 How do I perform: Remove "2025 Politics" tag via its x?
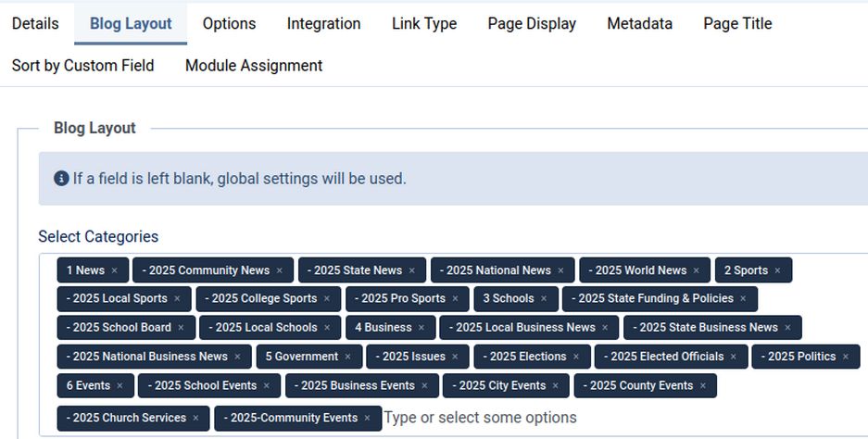pyautogui.click(x=845, y=357)
